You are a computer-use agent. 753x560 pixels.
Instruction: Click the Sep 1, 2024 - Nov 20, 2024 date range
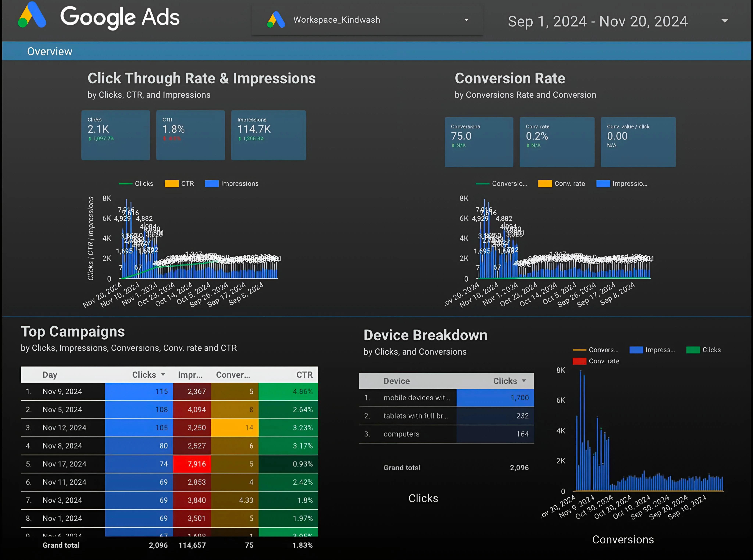598,21
